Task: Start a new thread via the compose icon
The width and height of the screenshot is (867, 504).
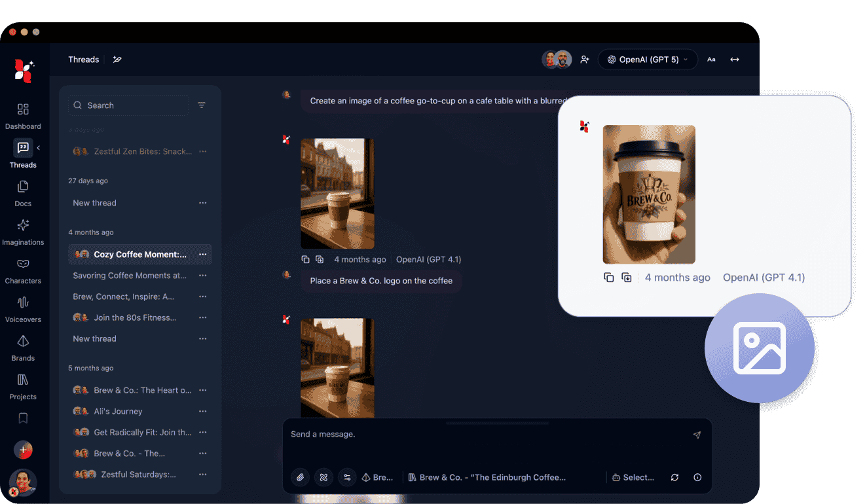Action: pos(117,60)
